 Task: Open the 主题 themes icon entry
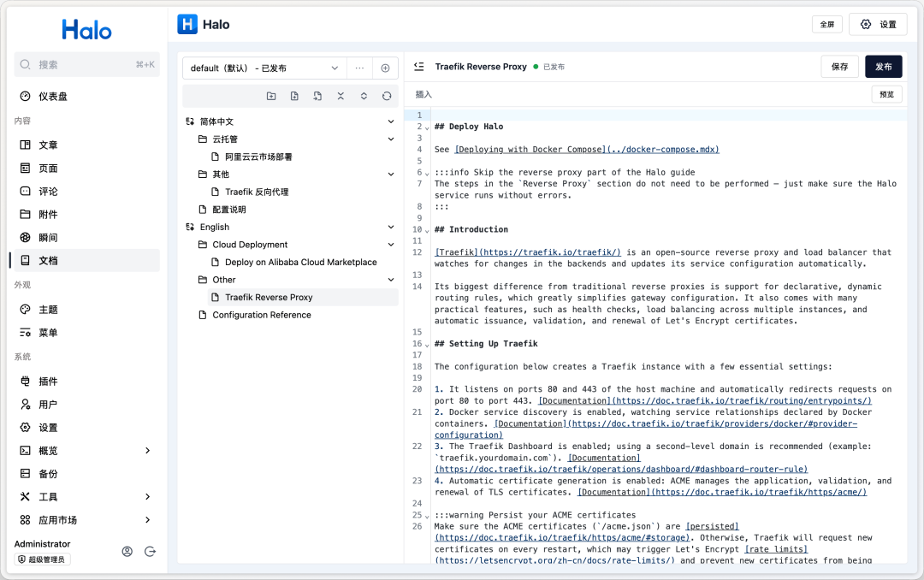(x=25, y=310)
